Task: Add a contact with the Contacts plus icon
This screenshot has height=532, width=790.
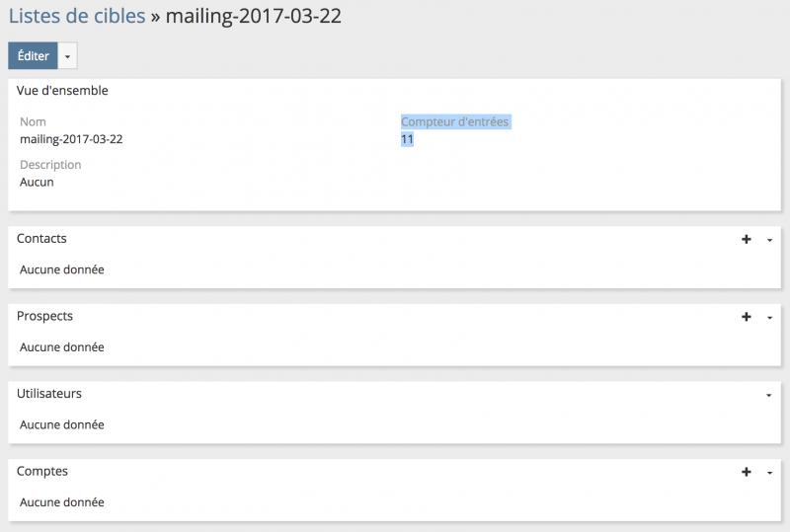Action: pos(747,240)
